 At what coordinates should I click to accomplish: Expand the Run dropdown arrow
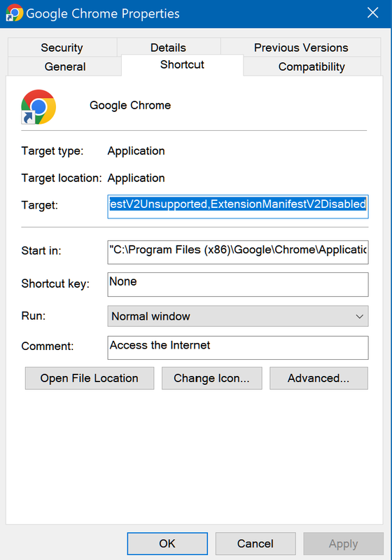[x=360, y=316]
